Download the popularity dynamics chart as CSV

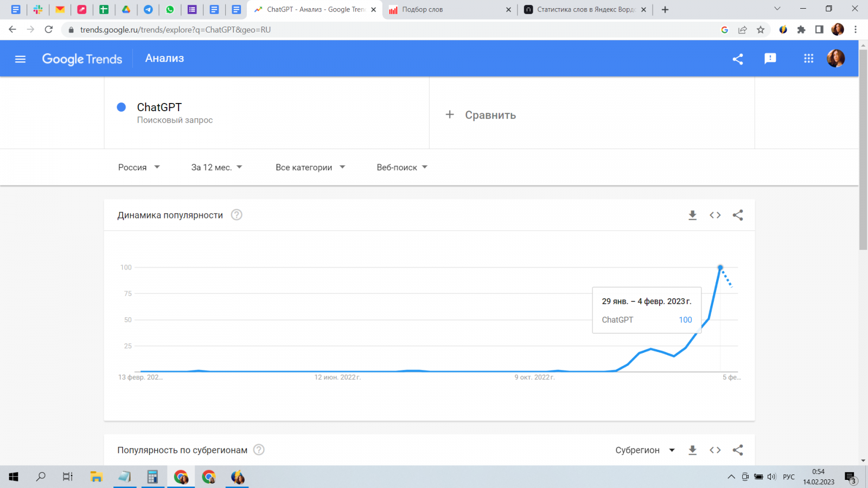pos(692,215)
